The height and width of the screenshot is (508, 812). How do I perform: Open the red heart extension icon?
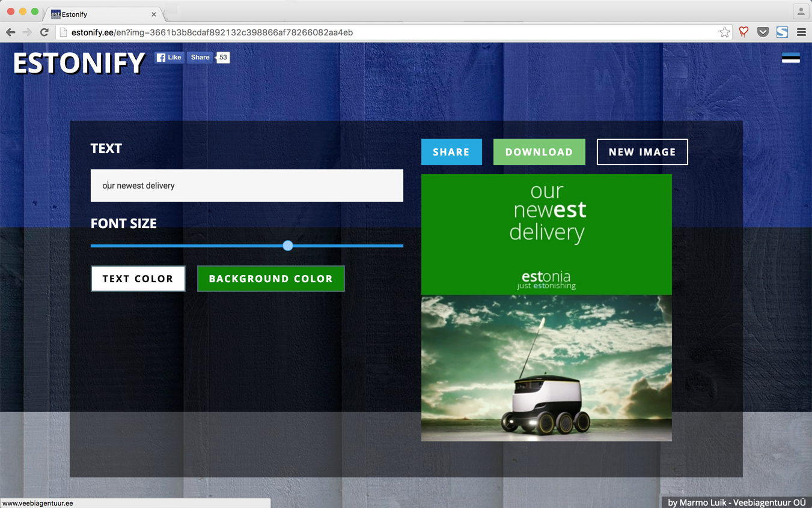pyautogui.click(x=744, y=32)
